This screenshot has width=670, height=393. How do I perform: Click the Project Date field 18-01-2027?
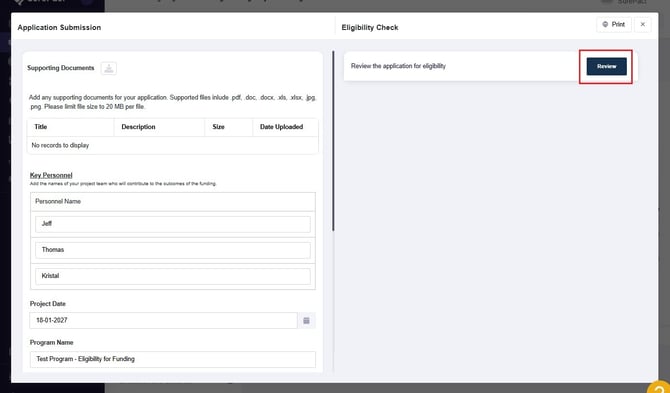163,320
